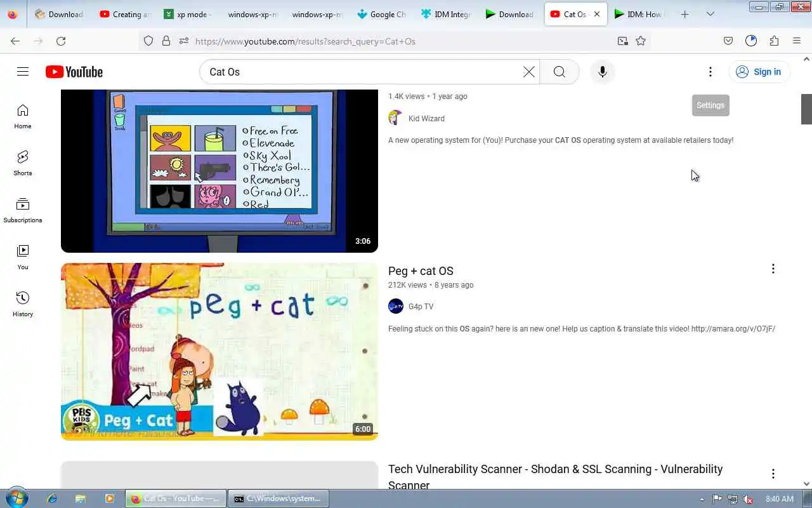Open the Peg + cat OS video title
The width and height of the screenshot is (812, 508).
(x=421, y=271)
